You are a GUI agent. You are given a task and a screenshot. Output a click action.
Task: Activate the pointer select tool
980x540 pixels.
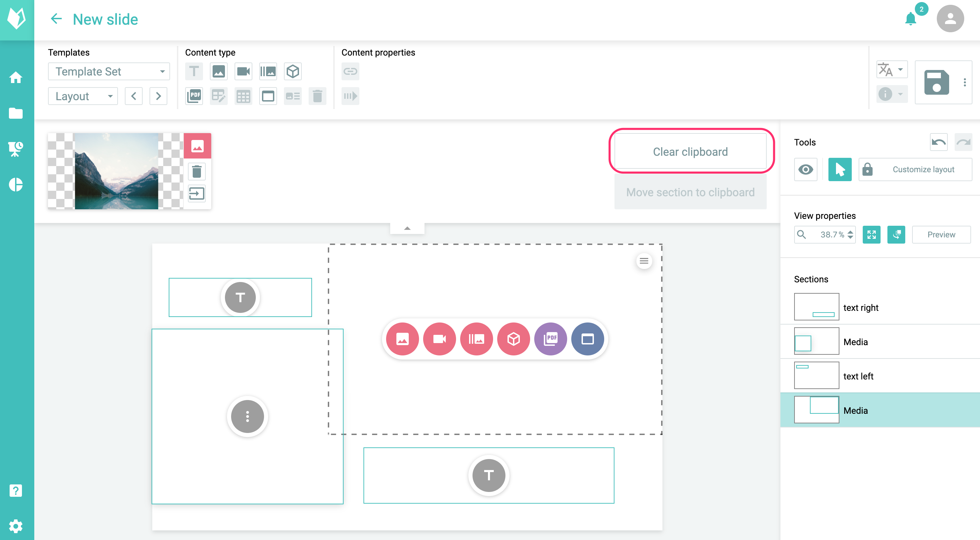[x=840, y=169]
